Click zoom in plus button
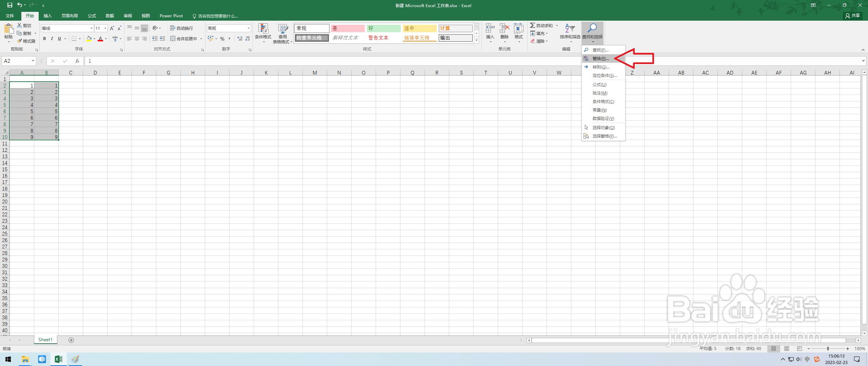Image resolution: width=868 pixels, height=366 pixels. [x=848, y=348]
